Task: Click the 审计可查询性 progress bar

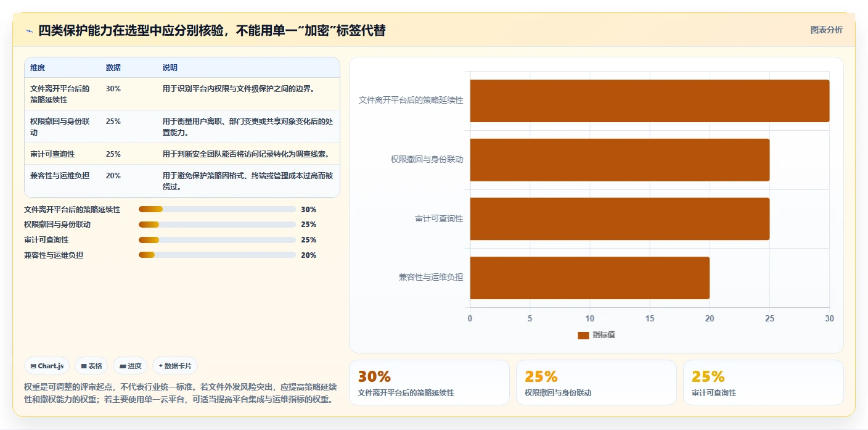Action: coord(217,240)
